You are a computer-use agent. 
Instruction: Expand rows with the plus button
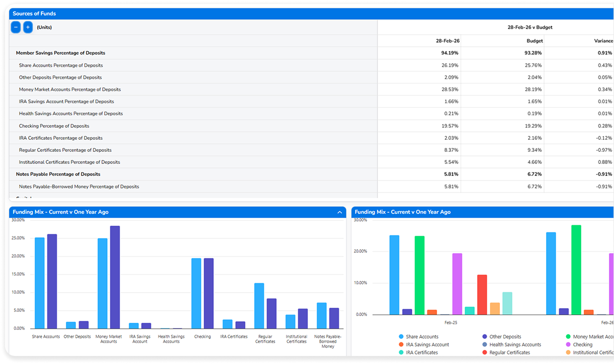click(x=28, y=27)
